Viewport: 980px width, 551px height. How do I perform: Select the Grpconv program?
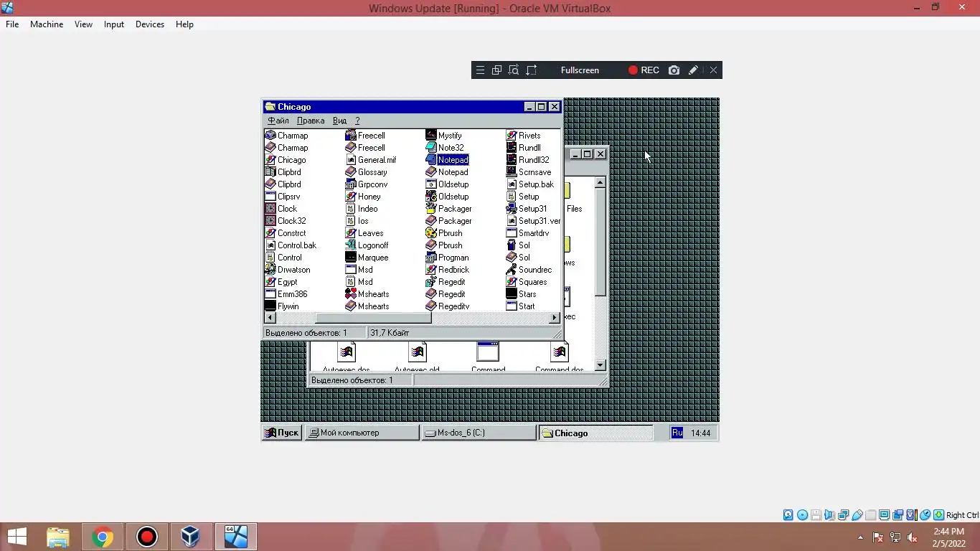(x=366, y=184)
